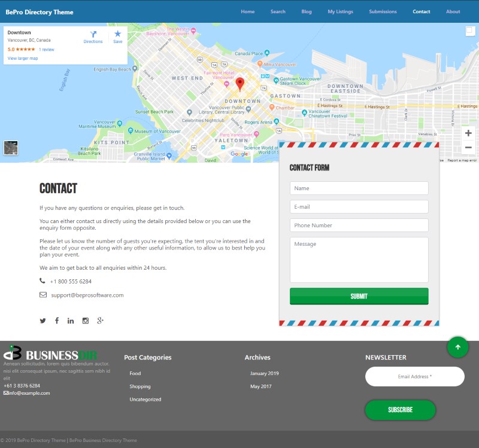Zoom in the map with the plus button
Image resolution: width=479 pixels, height=448 pixels.
click(x=468, y=133)
